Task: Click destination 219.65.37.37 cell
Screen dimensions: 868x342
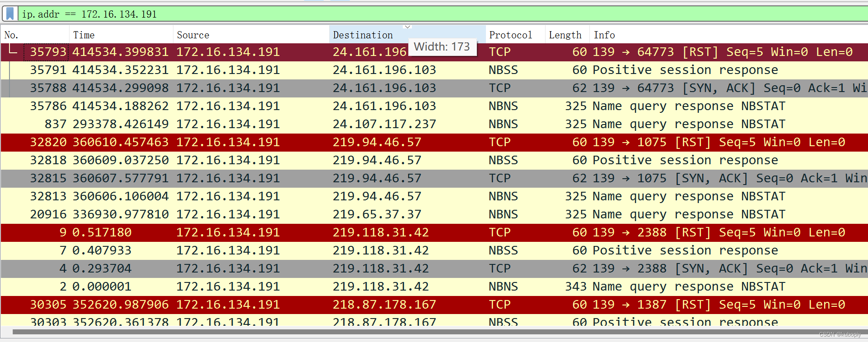Action: click(x=377, y=214)
